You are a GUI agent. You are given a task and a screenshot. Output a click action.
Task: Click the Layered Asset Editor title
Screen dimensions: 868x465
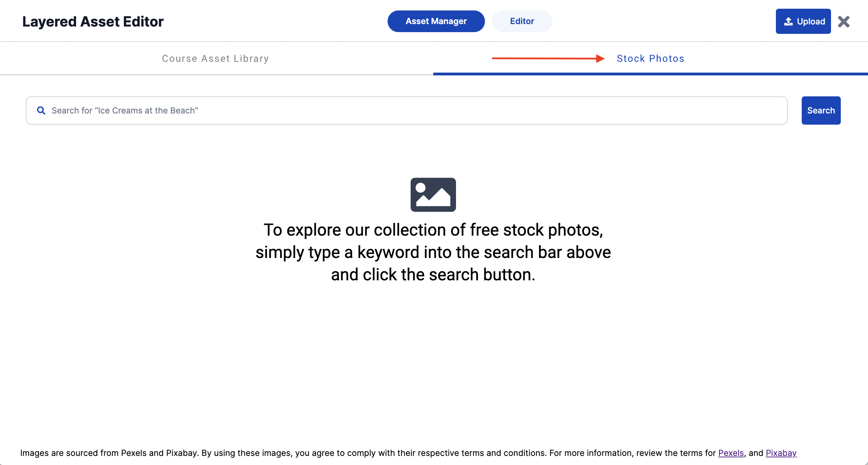[93, 22]
